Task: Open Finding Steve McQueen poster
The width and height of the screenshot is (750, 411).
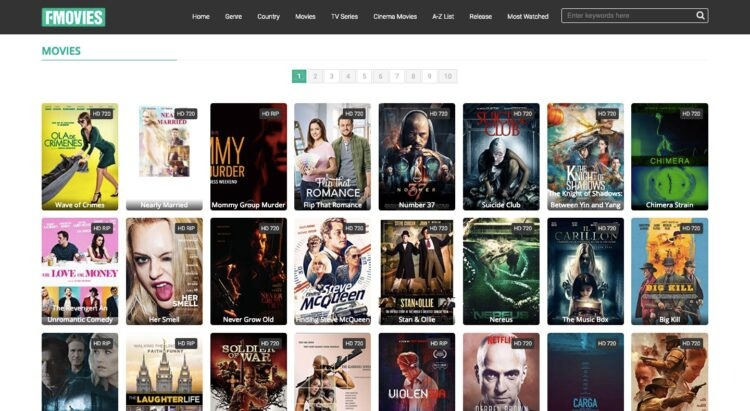Action: pyautogui.click(x=332, y=271)
